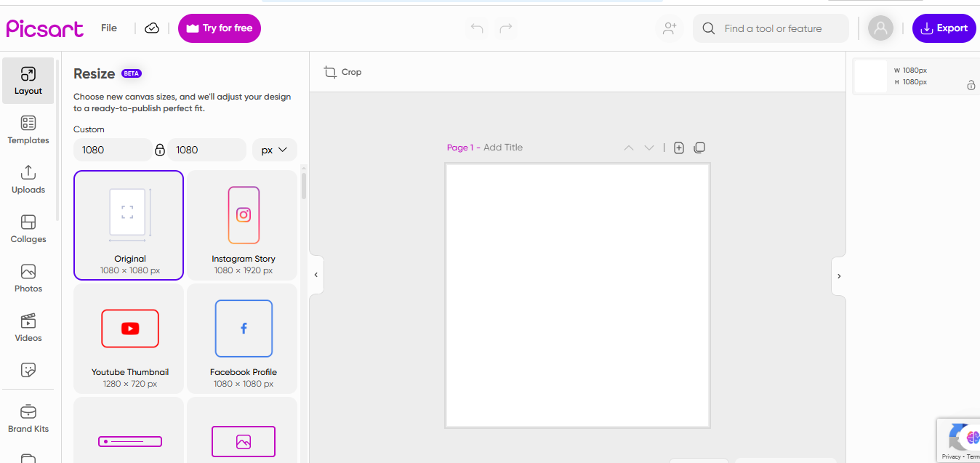Collapse the left Resize panel
This screenshot has height=463, width=980.
(x=316, y=275)
